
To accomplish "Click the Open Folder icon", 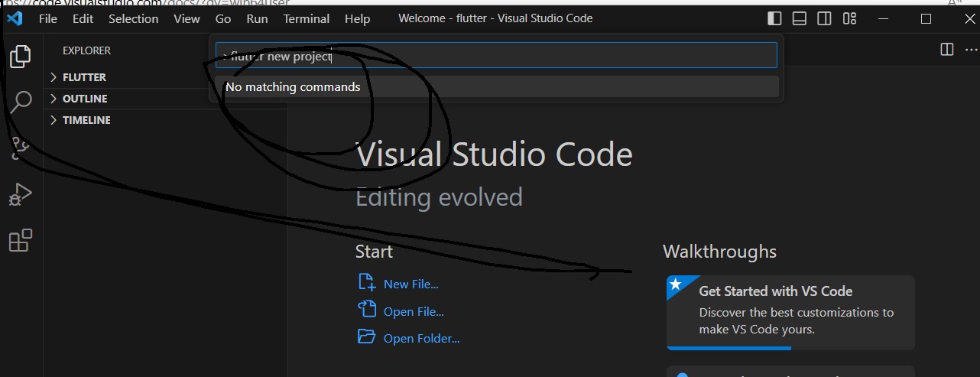I will coord(367,336).
